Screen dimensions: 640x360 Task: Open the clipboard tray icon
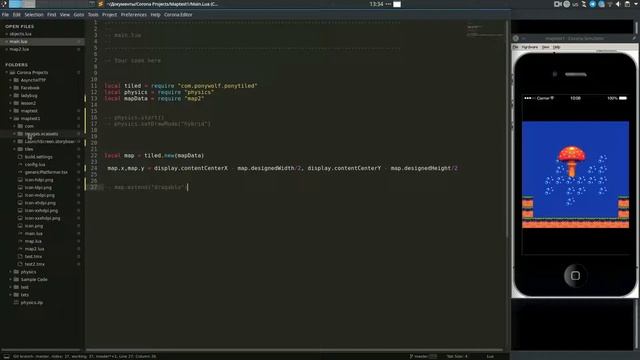627,4
